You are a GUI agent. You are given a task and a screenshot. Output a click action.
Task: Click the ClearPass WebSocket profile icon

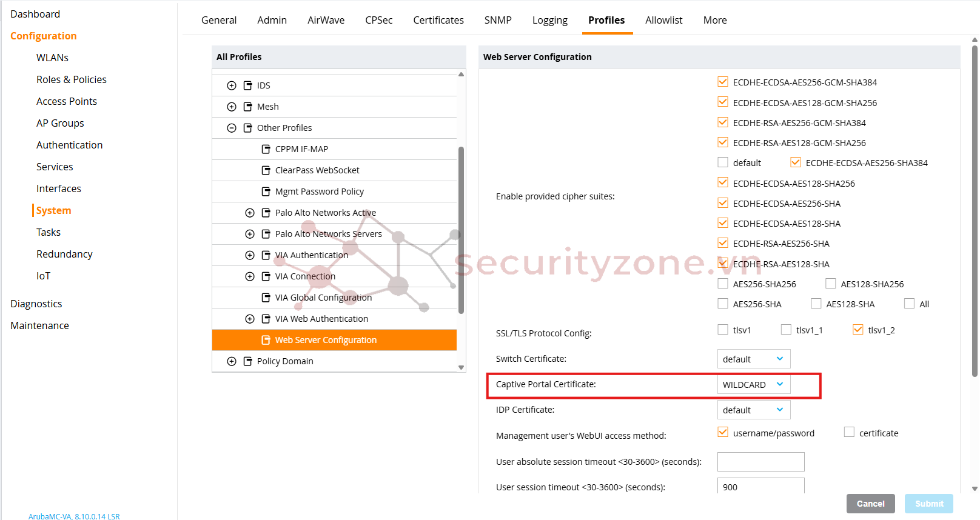tap(266, 170)
